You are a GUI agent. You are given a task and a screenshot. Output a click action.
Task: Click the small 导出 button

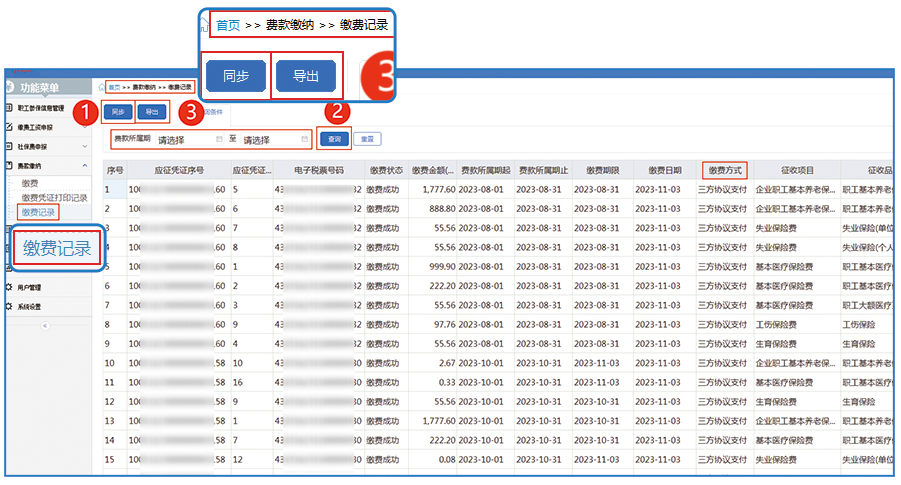[x=150, y=111]
